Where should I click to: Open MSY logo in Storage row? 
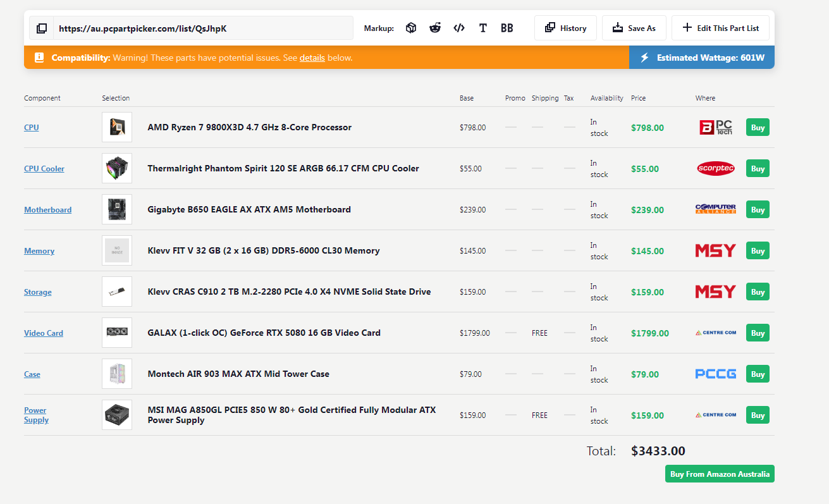point(716,292)
